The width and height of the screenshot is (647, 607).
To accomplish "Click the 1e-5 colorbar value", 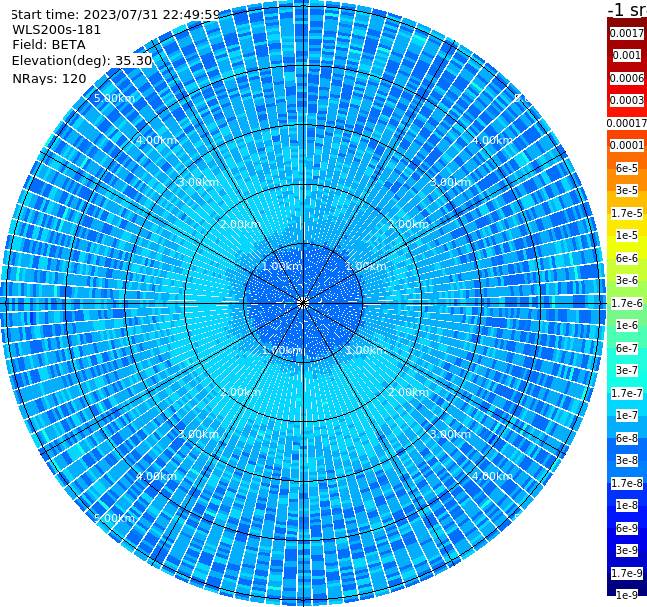I will tap(627, 235).
